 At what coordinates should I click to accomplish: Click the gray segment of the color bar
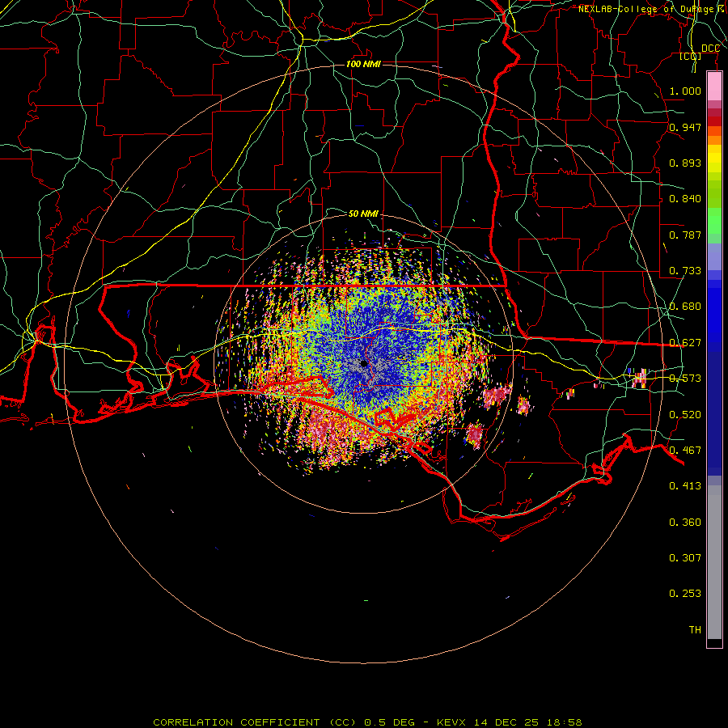(714, 562)
